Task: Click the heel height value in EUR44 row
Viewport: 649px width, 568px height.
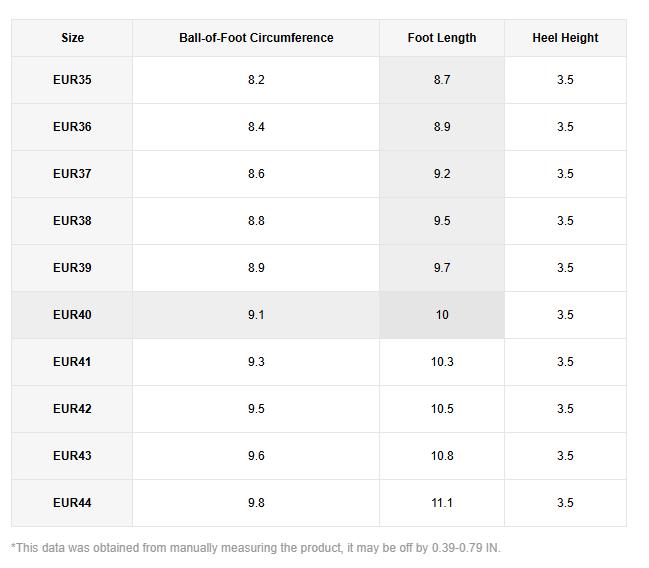Action: click(x=565, y=503)
